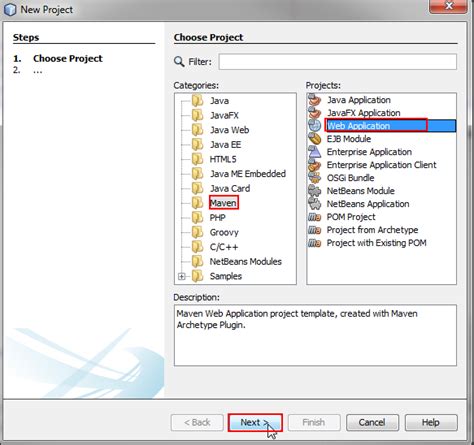Screen dimensions: 474x445
Task: Click the POM Project Maven icon
Action: coord(314,217)
